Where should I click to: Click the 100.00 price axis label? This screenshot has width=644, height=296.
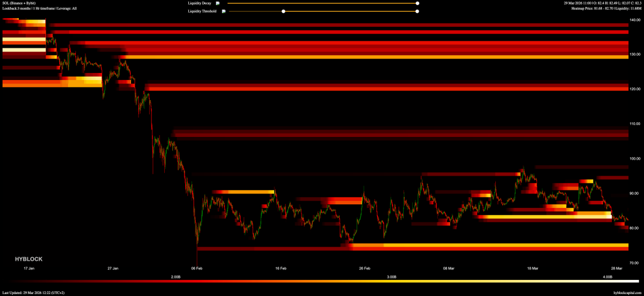click(635, 159)
